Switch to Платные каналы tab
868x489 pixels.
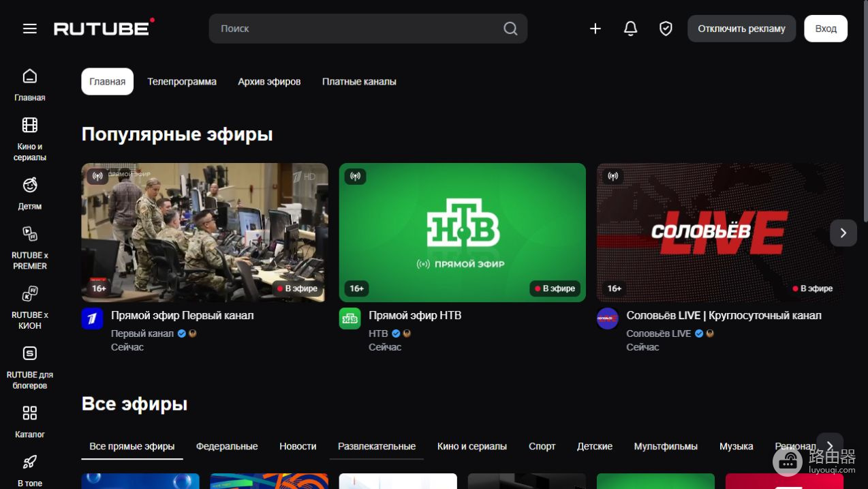[359, 82]
